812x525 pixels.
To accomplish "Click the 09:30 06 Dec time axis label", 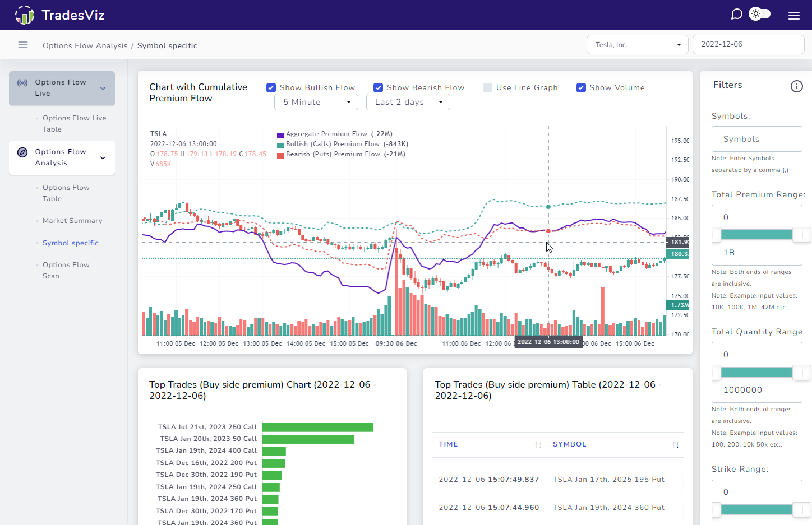I will click(396, 343).
